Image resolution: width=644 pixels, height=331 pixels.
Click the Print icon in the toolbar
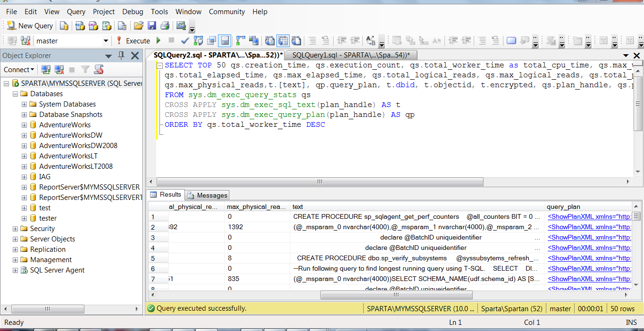coord(165,26)
